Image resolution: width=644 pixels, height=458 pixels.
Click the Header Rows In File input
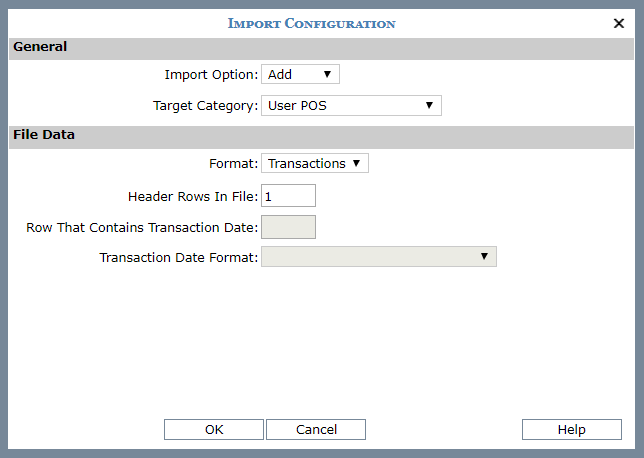288,196
